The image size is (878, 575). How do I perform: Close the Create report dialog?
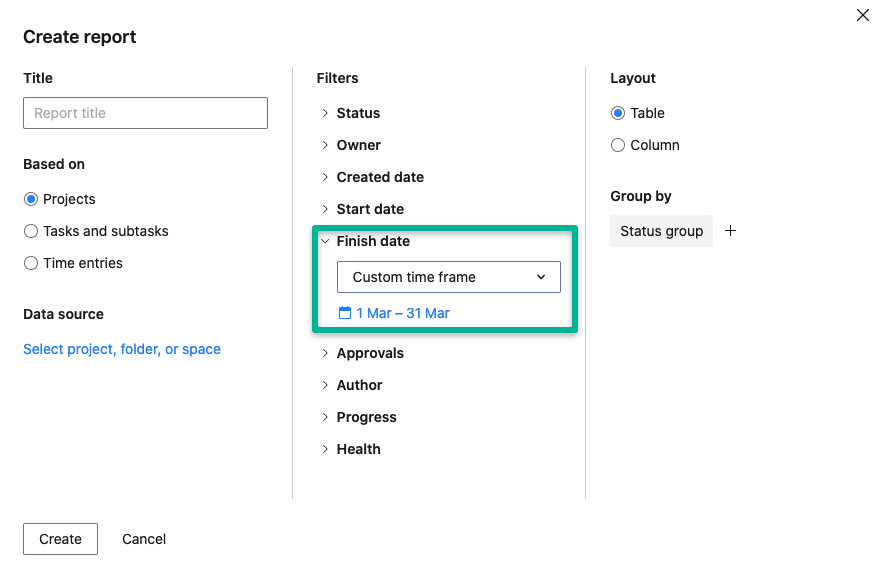click(x=862, y=15)
